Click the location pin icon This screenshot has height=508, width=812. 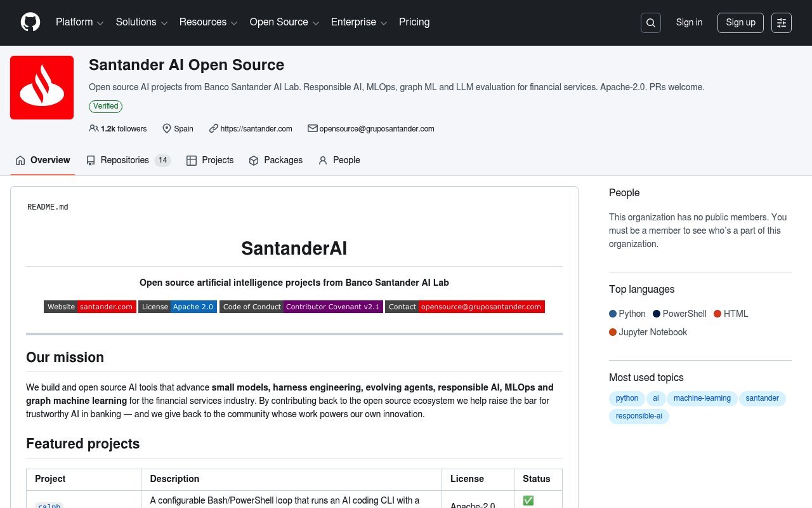tap(167, 128)
